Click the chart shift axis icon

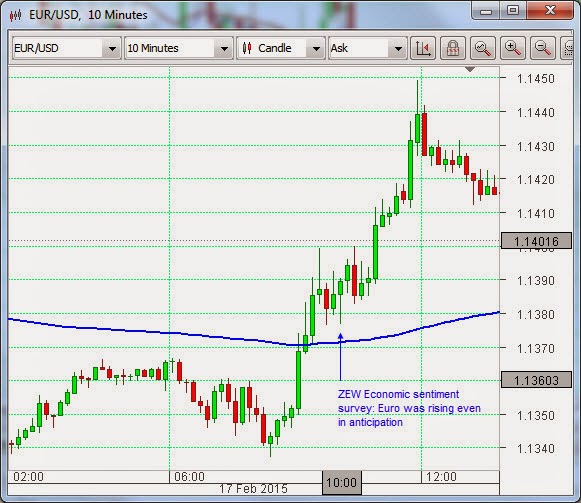coord(423,48)
